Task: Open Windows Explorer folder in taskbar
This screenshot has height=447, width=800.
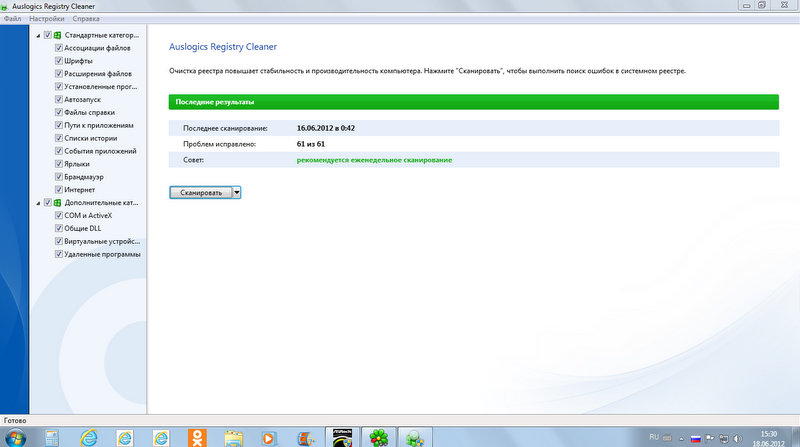Action: click(x=234, y=438)
